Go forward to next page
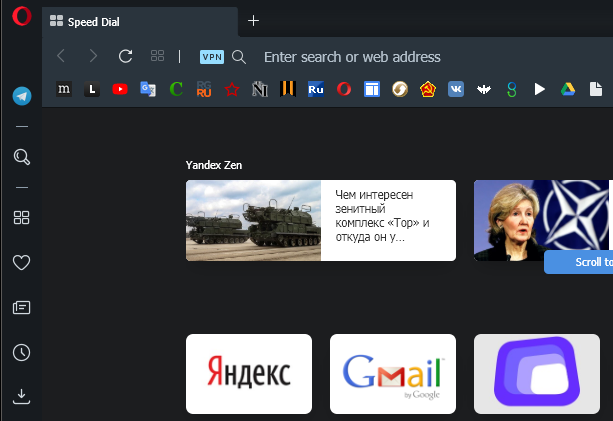Screen dimensions: 613x421 pos(93,56)
